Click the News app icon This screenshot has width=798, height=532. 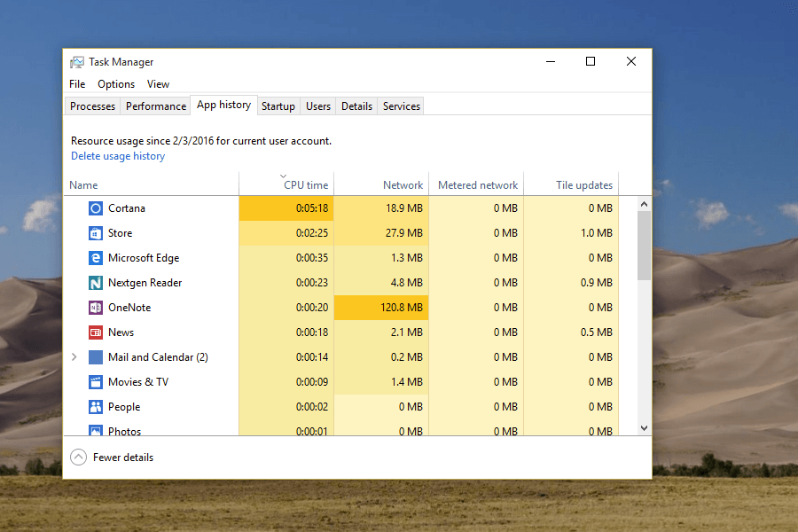pyautogui.click(x=95, y=332)
